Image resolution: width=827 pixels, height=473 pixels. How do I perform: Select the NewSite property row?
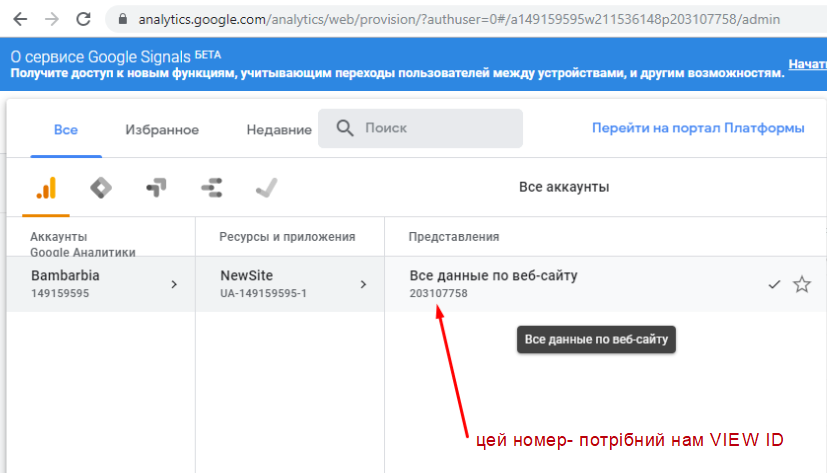pos(290,284)
